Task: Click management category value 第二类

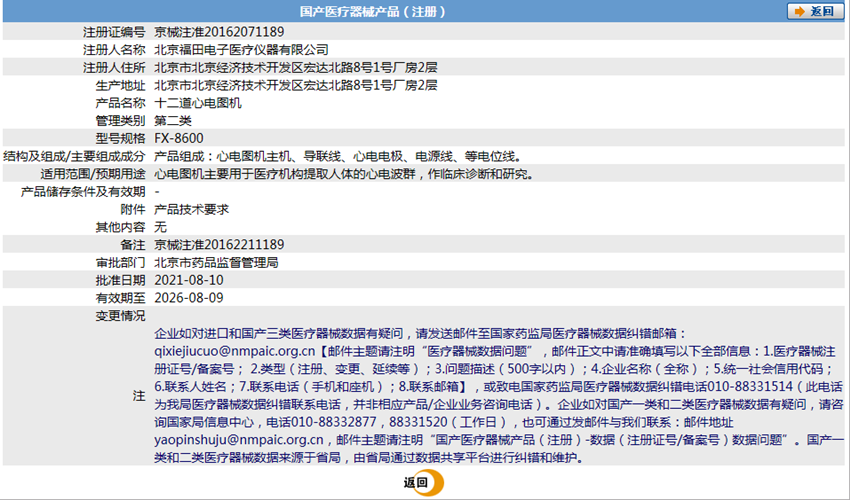Action: point(172,120)
